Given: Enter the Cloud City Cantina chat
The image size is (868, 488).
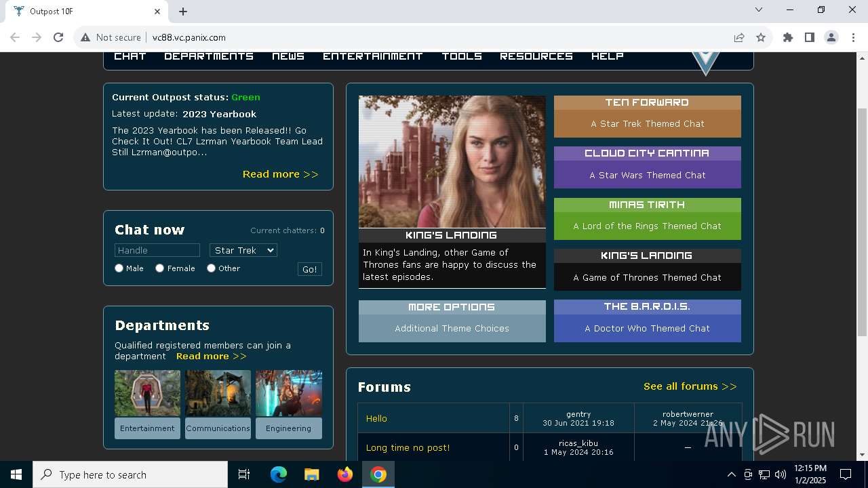Looking at the screenshot, I should coord(648,167).
